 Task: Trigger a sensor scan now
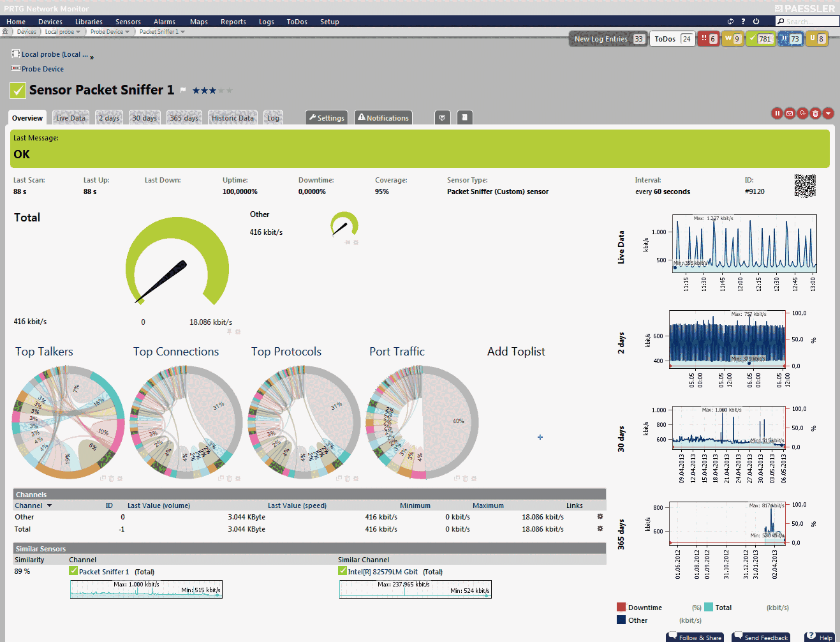click(x=802, y=113)
